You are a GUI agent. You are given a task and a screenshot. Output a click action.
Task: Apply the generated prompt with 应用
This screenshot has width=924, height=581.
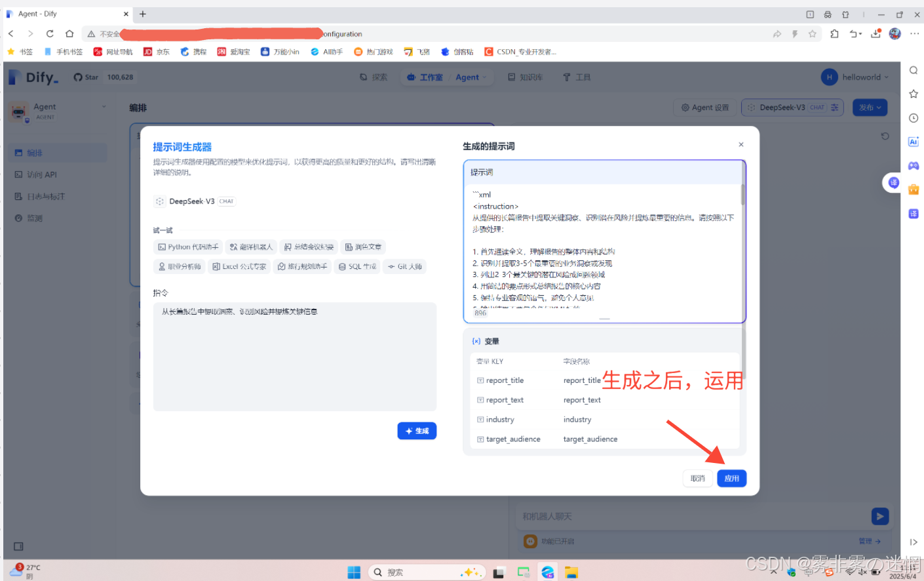coord(731,479)
